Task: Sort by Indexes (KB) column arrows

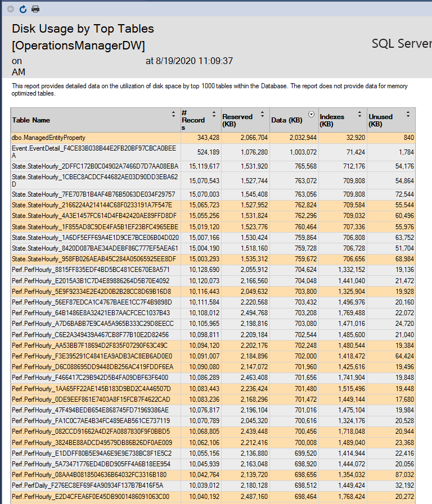Action: (359, 114)
